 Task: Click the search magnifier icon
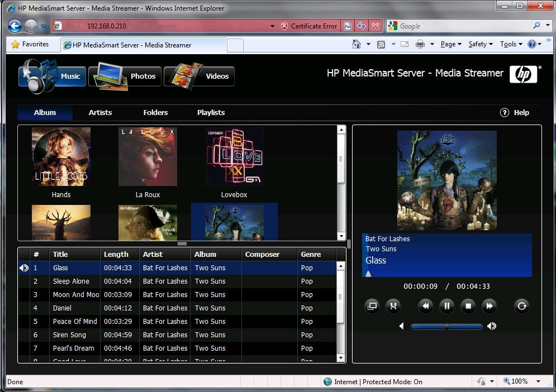537,26
